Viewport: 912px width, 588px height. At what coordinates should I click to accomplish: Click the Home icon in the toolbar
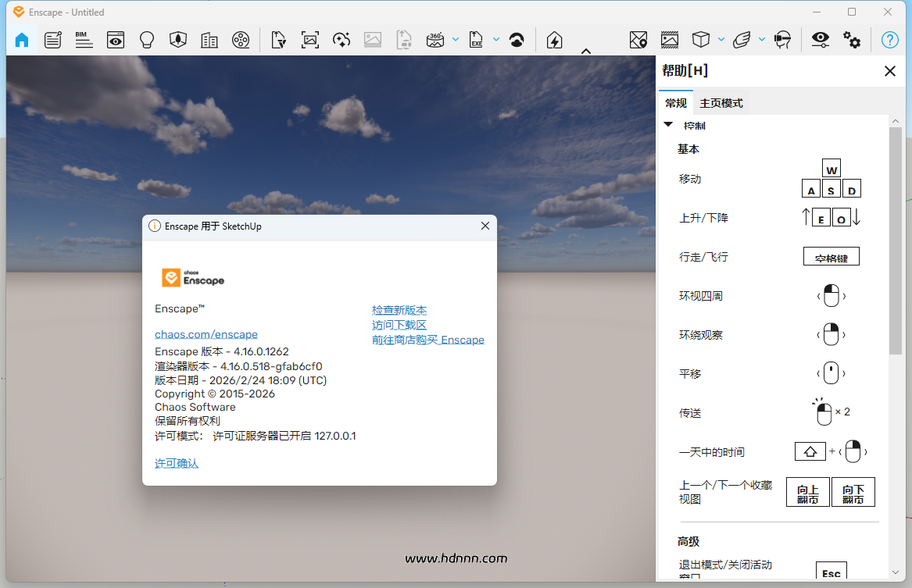pyautogui.click(x=22, y=40)
